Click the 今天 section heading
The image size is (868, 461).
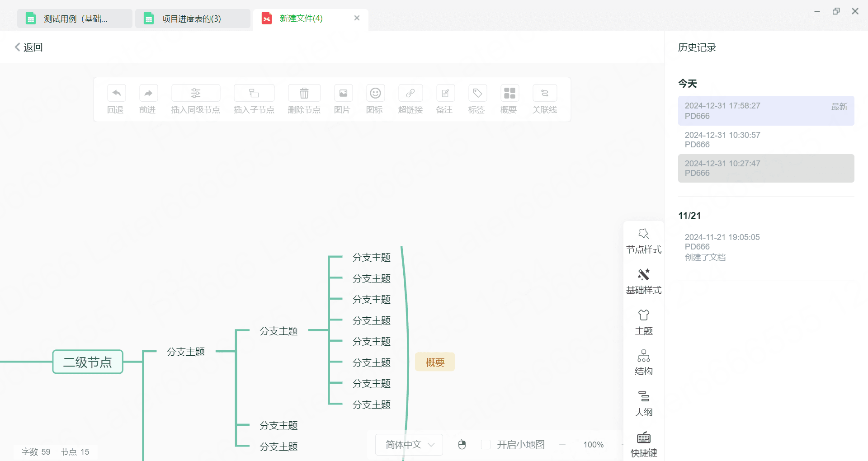coord(688,84)
